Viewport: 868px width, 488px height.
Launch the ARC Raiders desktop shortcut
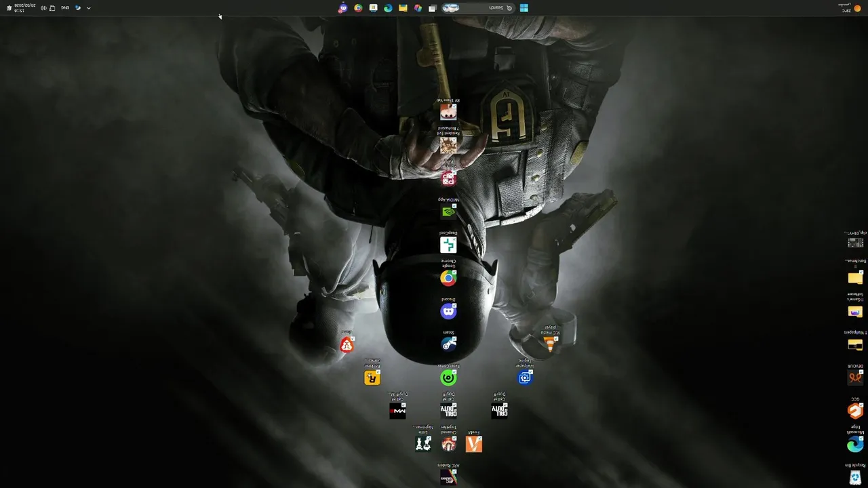pos(448,475)
